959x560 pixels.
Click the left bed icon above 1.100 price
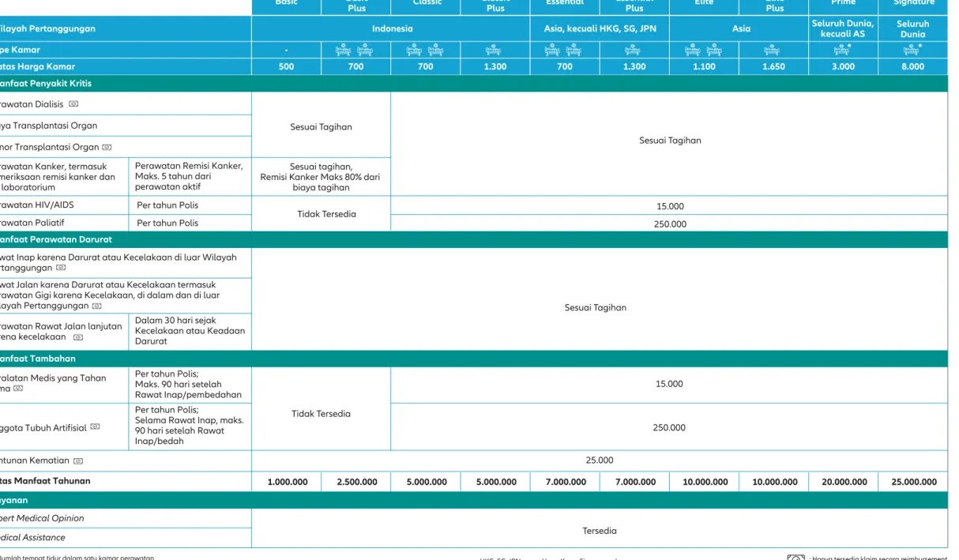coord(694,51)
